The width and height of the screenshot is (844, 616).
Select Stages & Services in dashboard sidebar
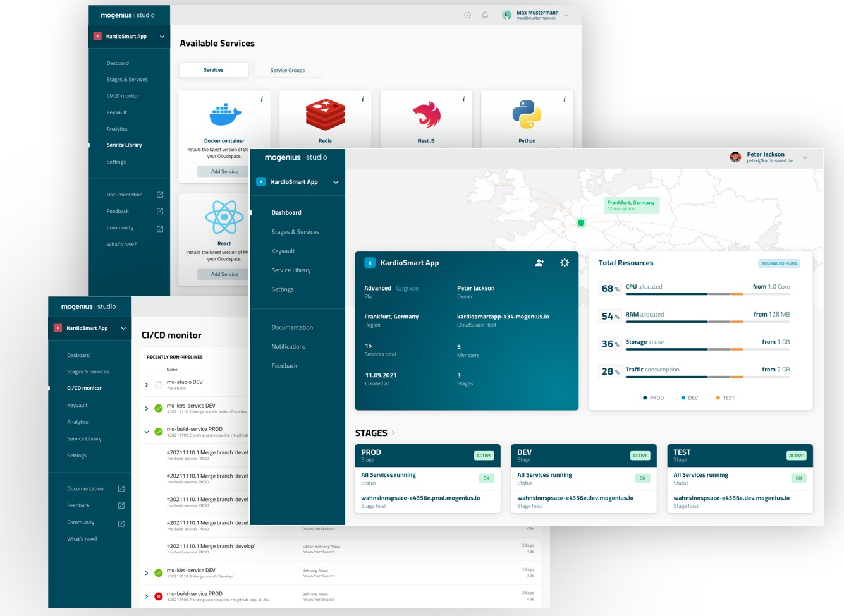pyautogui.click(x=295, y=232)
